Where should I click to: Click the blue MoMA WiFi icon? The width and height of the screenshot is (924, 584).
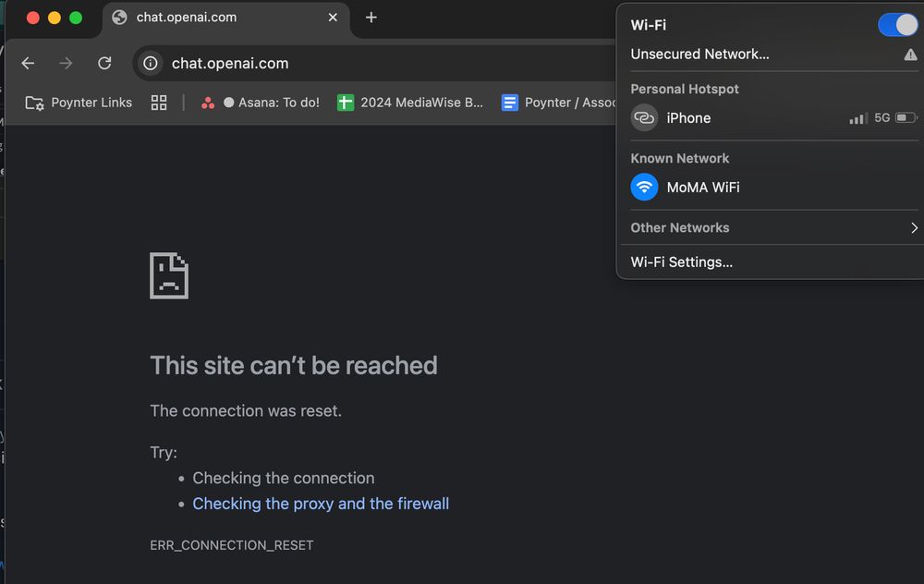tap(644, 188)
